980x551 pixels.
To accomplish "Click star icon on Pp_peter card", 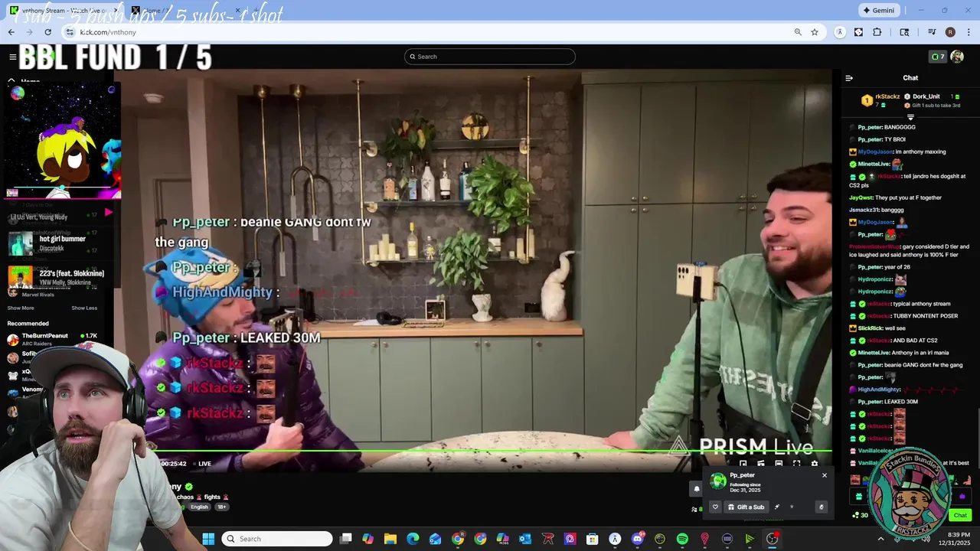I will pyautogui.click(x=792, y=507).
